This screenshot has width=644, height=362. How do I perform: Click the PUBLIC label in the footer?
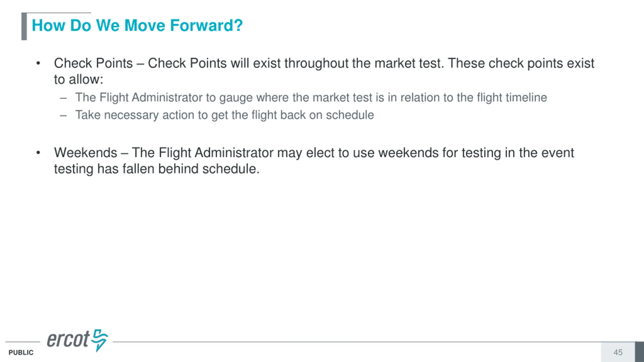coord(21,352)
